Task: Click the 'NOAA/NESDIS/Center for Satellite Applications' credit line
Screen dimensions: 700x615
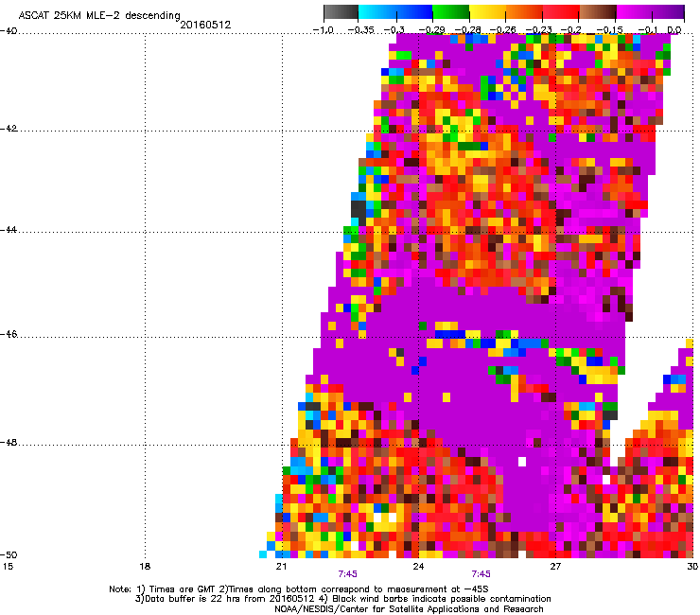Action: coord(409,609)
